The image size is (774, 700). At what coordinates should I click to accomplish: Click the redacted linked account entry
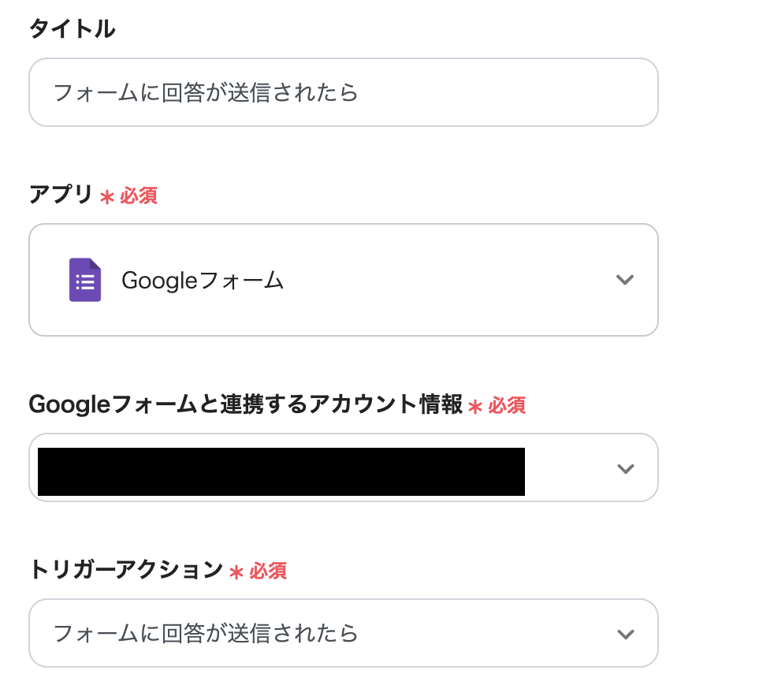(281, 471)
